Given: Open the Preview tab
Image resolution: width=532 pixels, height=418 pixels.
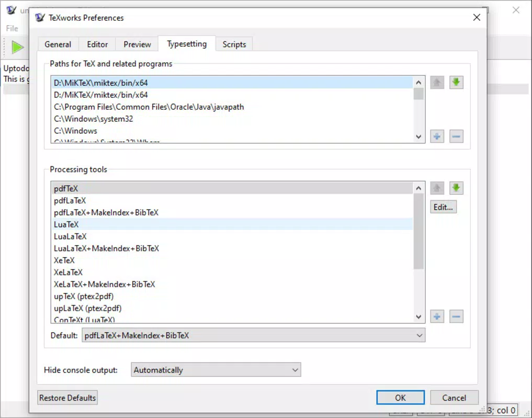Looking at the screenshot, I should tap(137, 44).
